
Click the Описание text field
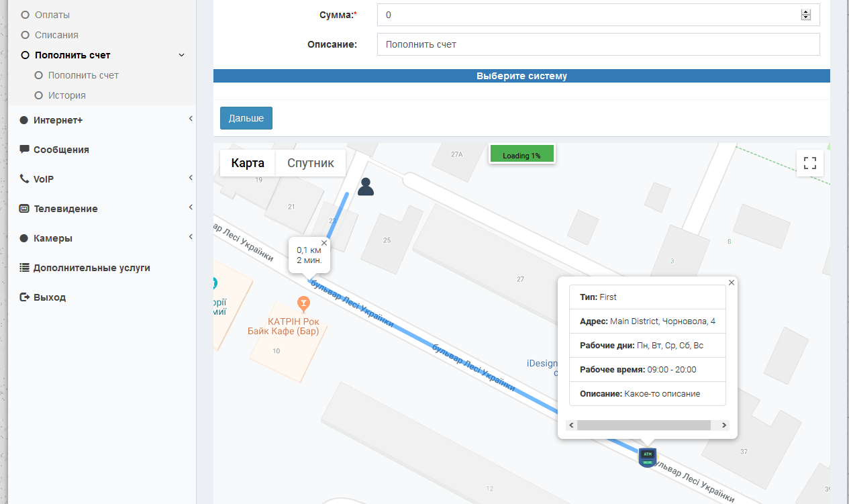[598, 44]
